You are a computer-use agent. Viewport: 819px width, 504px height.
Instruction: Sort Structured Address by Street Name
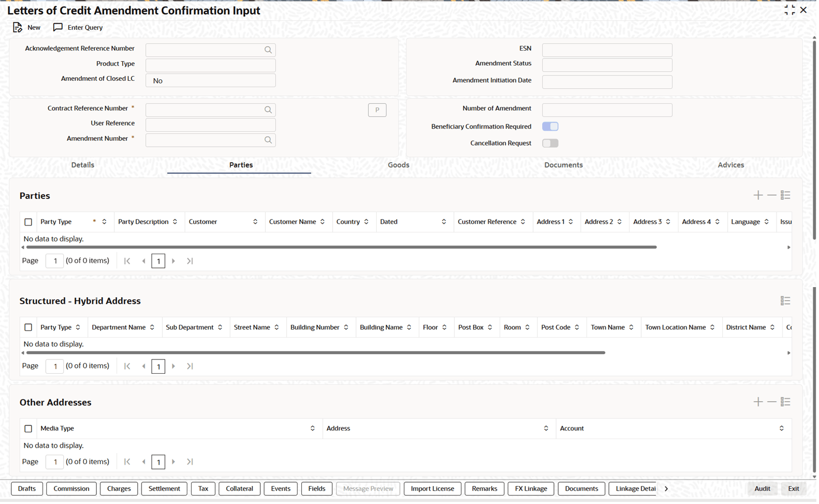(x=277, y=327)
